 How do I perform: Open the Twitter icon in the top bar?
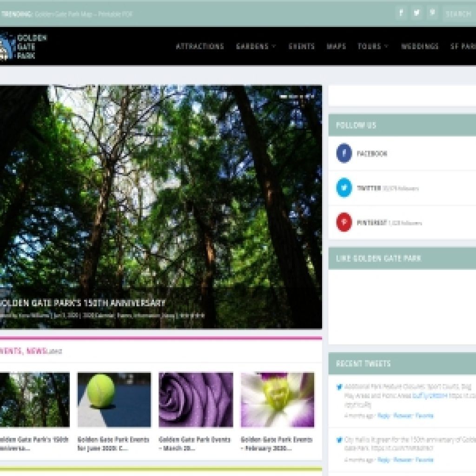click(417, 13)
